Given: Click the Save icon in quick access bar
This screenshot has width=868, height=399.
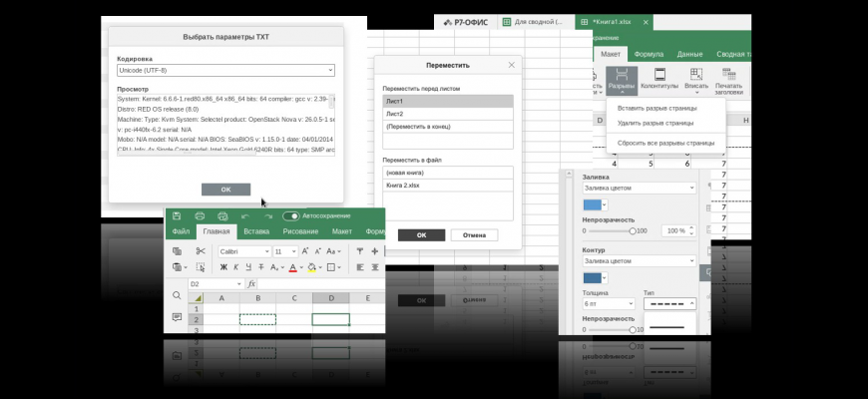Looking at the screenshot, I should (177, 215).
